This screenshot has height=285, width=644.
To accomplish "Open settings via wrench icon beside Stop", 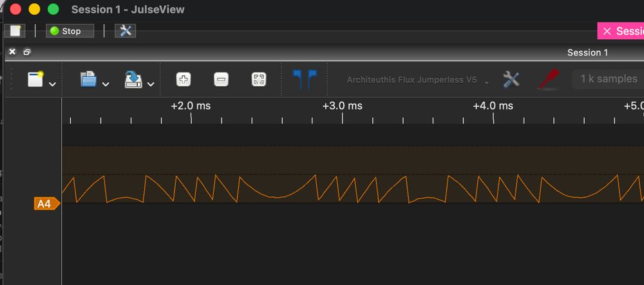I will pos(126,31).
